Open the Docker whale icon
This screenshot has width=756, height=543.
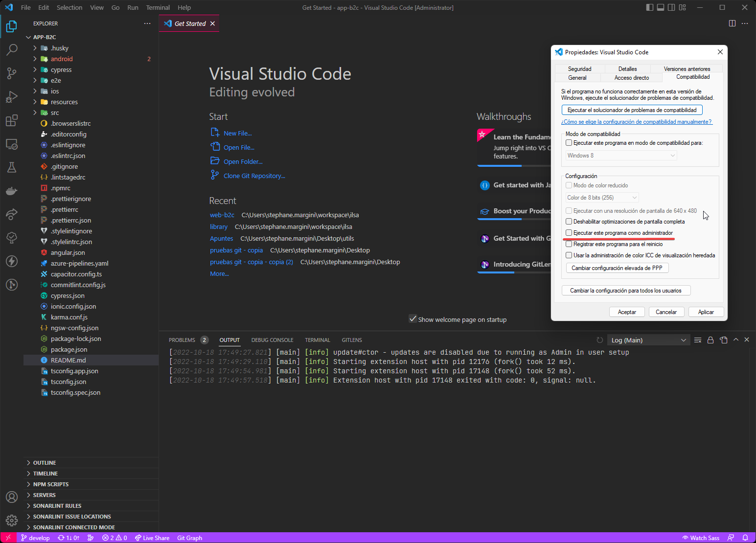pyautogui.click(x=12, y=191)
